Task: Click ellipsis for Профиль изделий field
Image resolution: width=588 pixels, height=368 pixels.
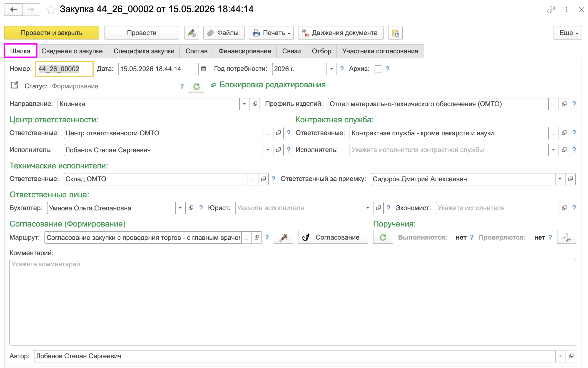Action: 554,104
